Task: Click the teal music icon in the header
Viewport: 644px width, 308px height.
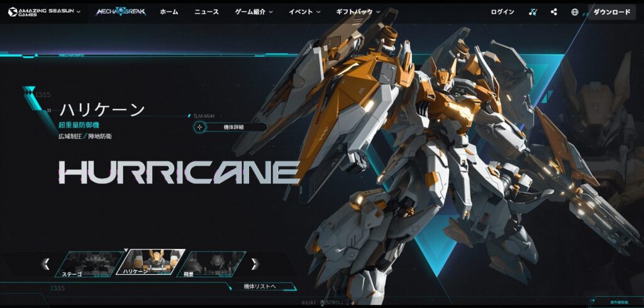Action: pos(533,12)
